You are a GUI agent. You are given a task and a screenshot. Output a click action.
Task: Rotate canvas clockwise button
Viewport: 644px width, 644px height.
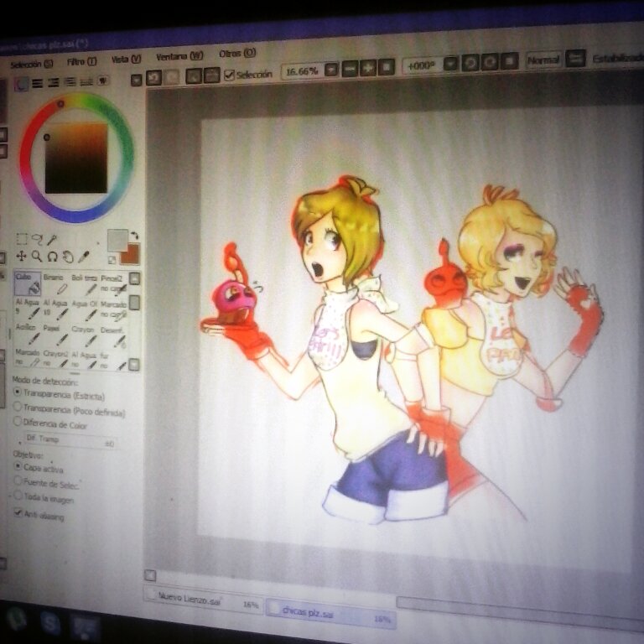pos(490,62)
